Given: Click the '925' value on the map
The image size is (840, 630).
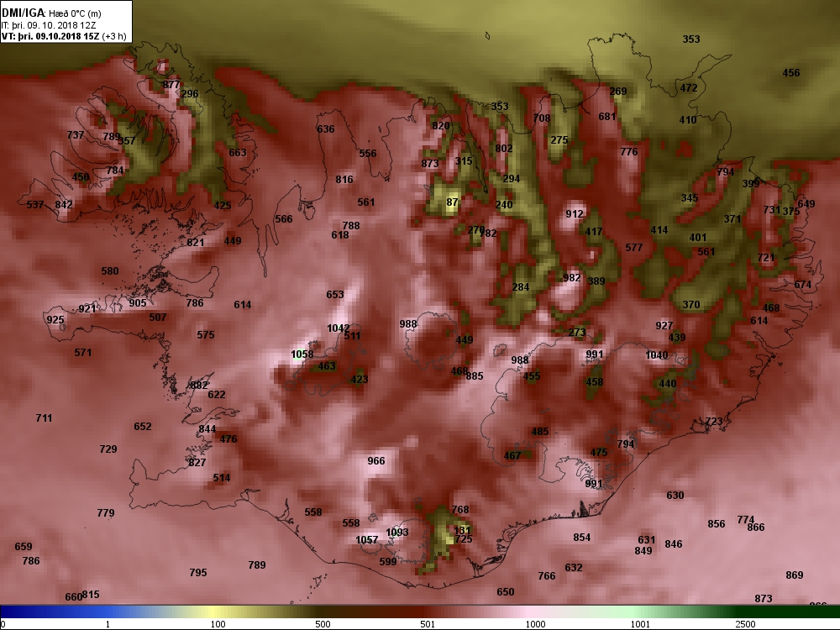Looking at the screenshot, I should (x=55, y=320).
